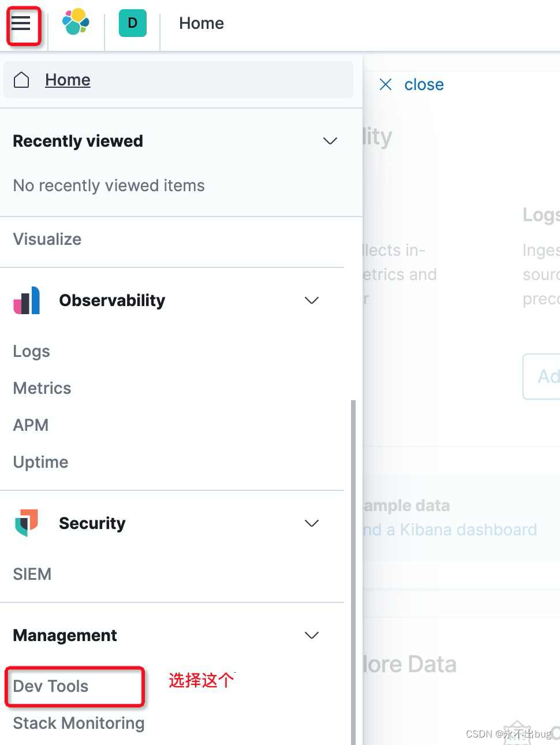This screenshot has width=560, height=745.
Task: Open the green D space avatar
Action: click(x=132, y=23)
